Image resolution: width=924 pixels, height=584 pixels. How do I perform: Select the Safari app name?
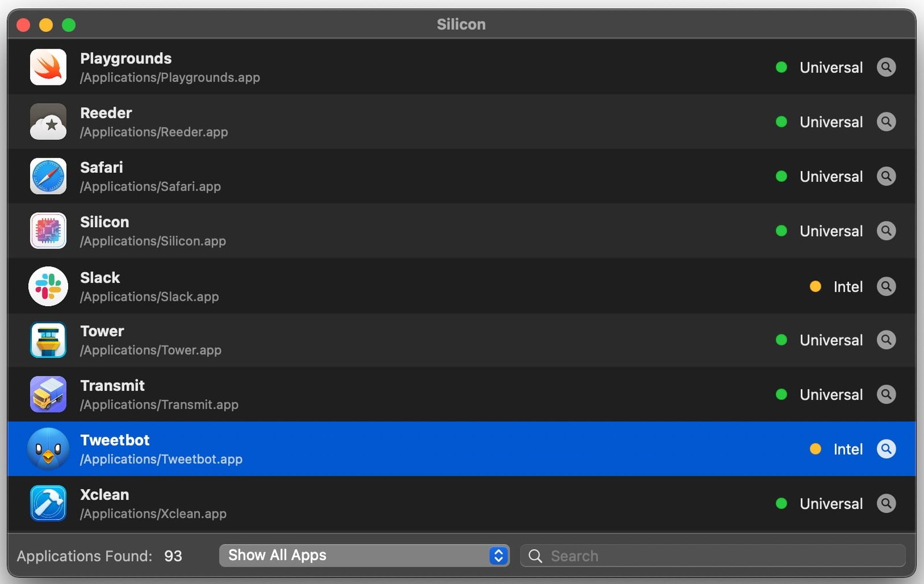[x=102, y=168]
